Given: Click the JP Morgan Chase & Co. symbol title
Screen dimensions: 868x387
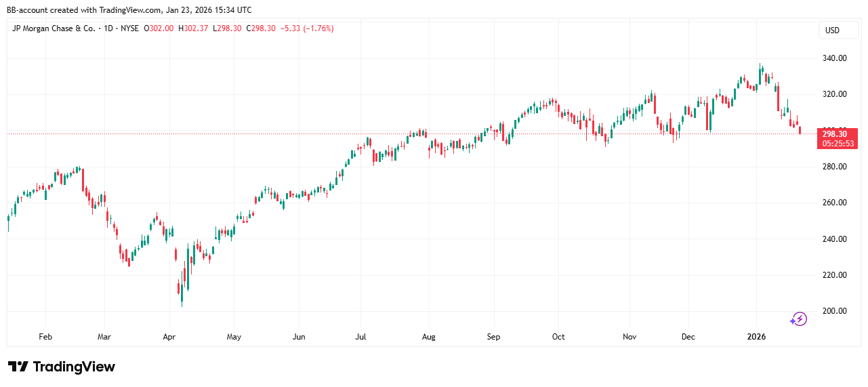Looking at the screenshot, I should [x=54, y=28].
